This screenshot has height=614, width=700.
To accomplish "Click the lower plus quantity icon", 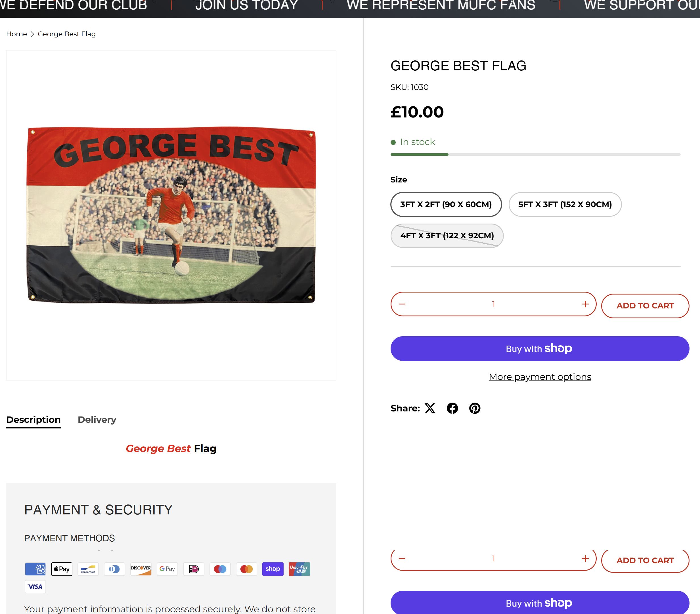I will (x=585, y=559).
